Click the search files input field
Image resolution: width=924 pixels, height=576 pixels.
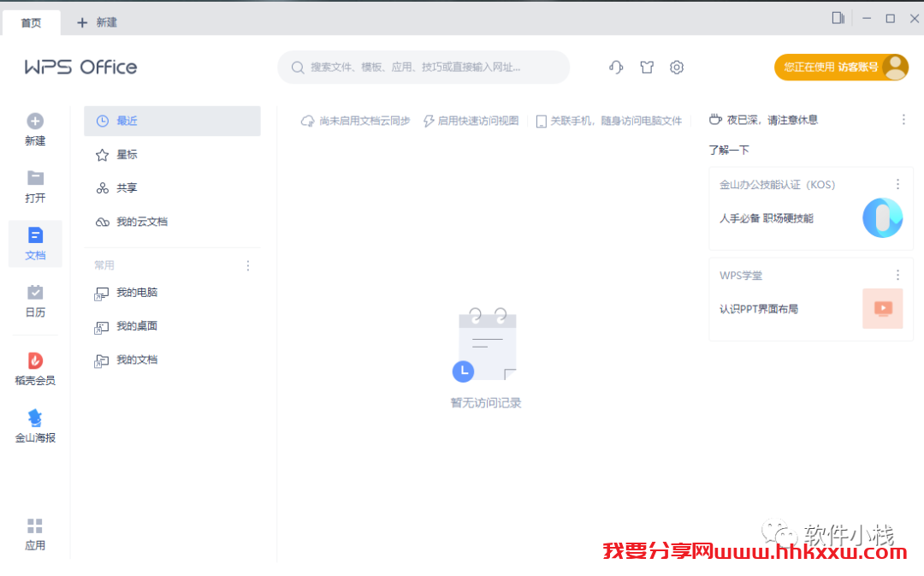pyautogui.click(x=423, y=68)
